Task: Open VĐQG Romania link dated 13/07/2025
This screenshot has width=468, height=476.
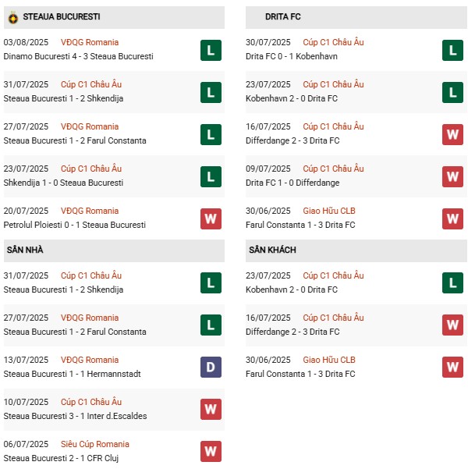Action: click(x=90, y=360)
